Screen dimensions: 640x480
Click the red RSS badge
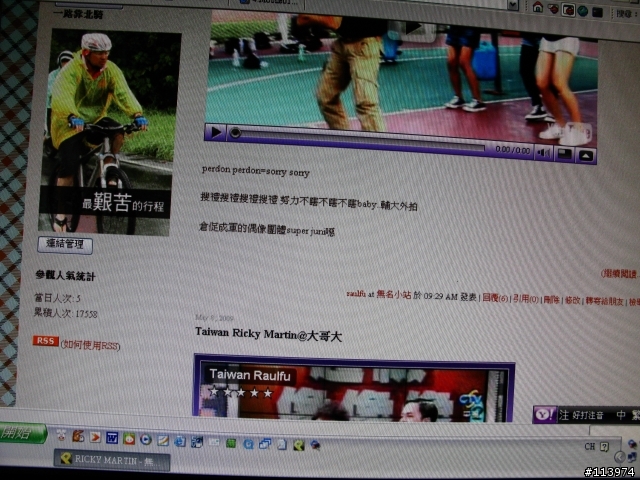(46, 341)
